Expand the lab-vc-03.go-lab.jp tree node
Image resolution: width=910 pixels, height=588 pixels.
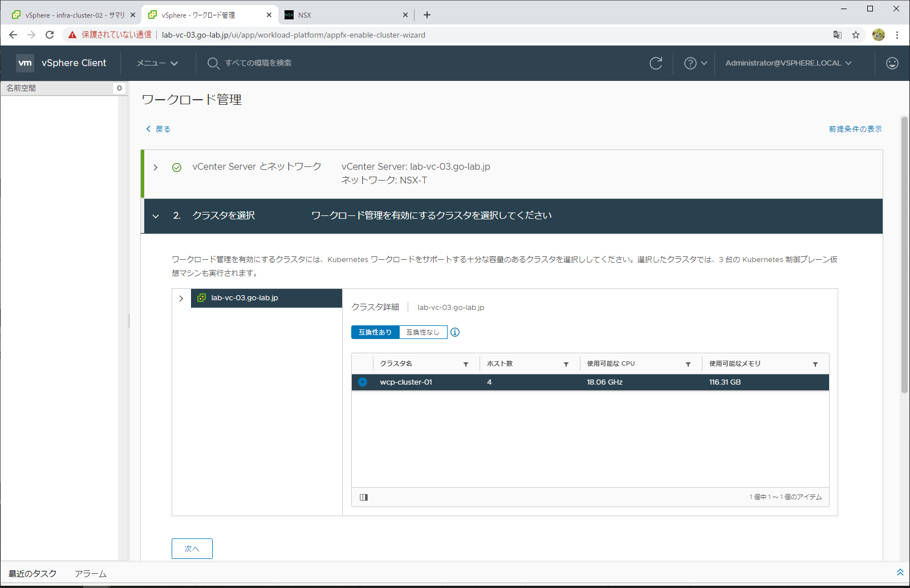coord(181,299)
